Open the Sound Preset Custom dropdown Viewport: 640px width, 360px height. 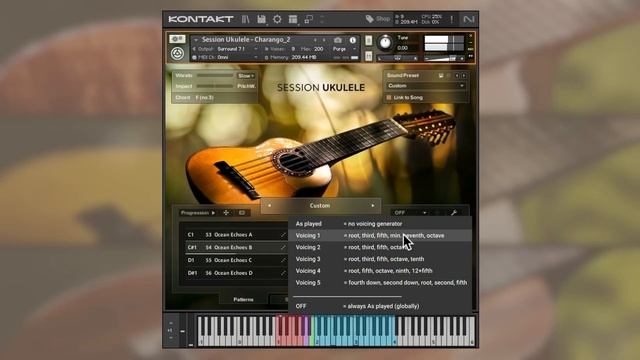point(426,86)
